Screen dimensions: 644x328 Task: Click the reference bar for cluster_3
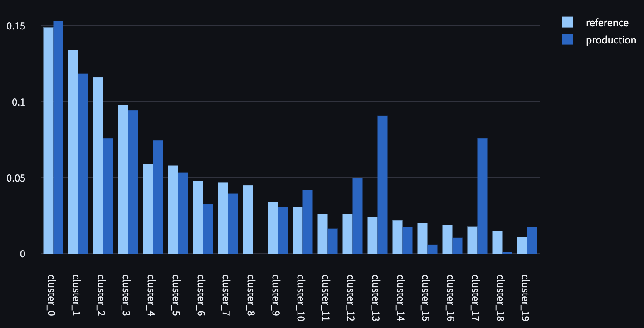[123, 179]
